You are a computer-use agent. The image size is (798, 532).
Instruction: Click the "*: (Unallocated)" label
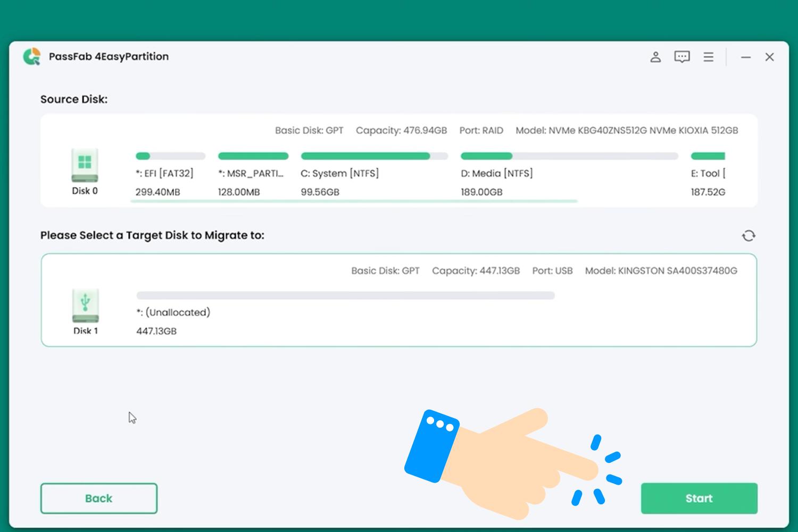(173, 312)
